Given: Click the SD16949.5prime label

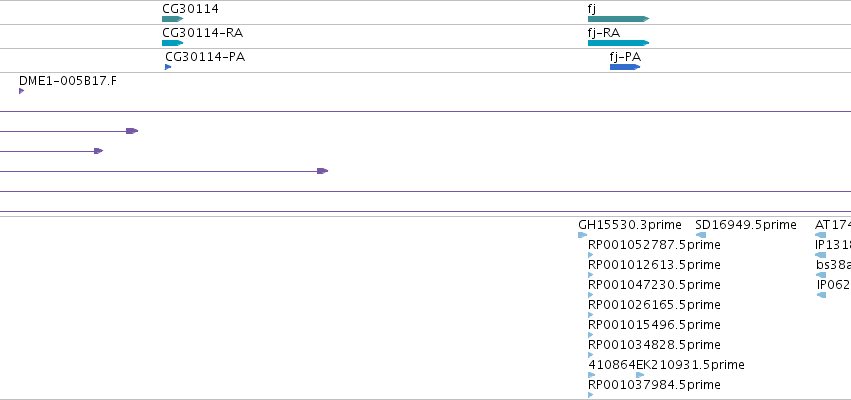Looking at the screenshot, I should pyautogui.click(x=746, y=225).
